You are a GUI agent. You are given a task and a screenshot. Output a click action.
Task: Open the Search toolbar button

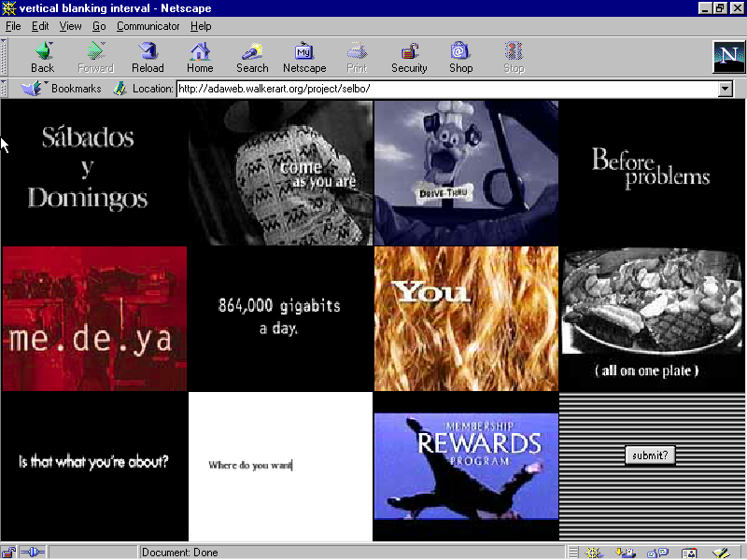252,57
